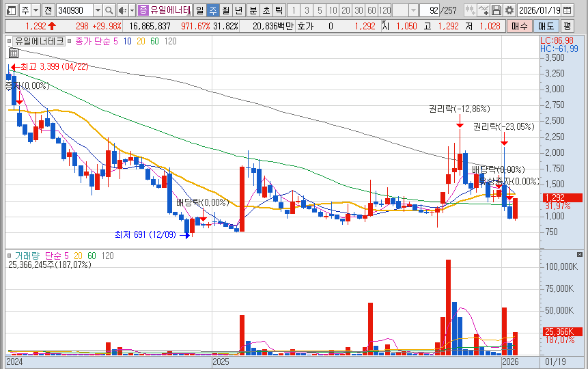588x369 pixels.
Task: Click the small grid table icon under legend
Action: coord(14,53)
